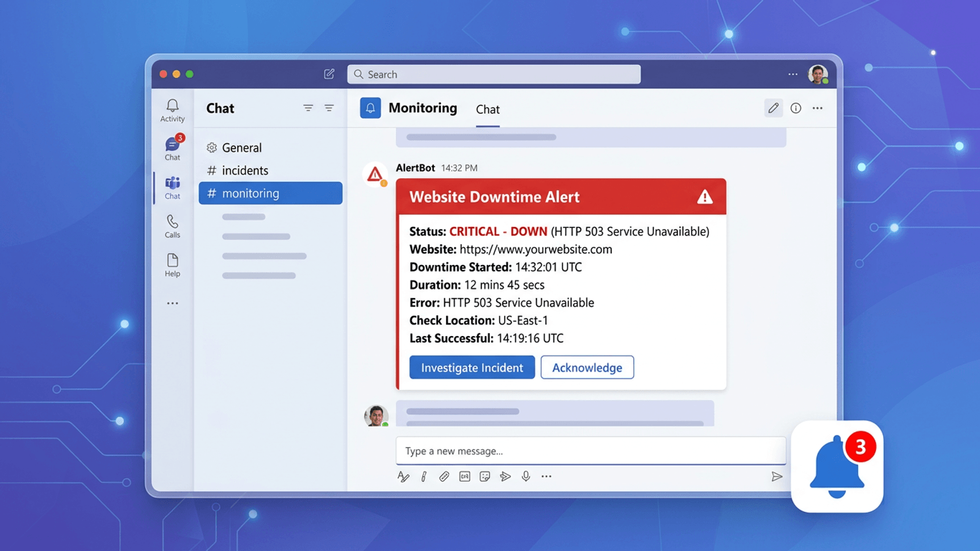The height and width of the screenshot is (551, 980).
Task: Acknowledge the downtime alert
Action: point(587,367)
